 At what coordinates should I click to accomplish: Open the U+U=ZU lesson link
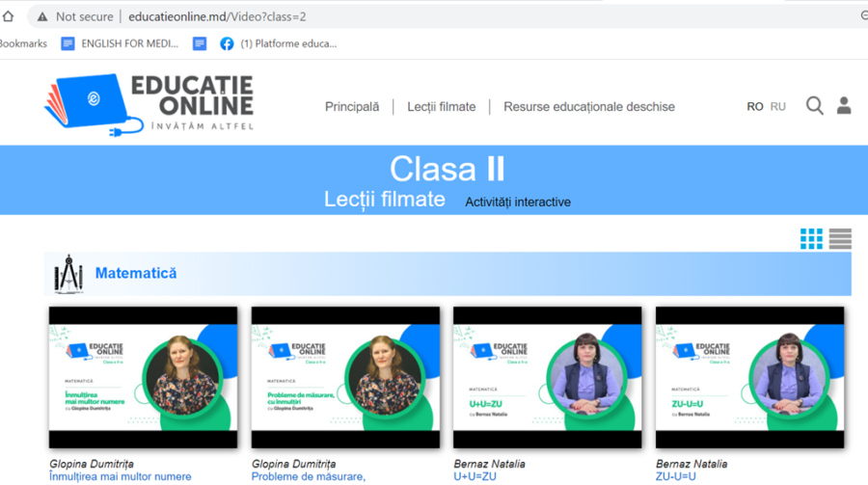(475, 476)
